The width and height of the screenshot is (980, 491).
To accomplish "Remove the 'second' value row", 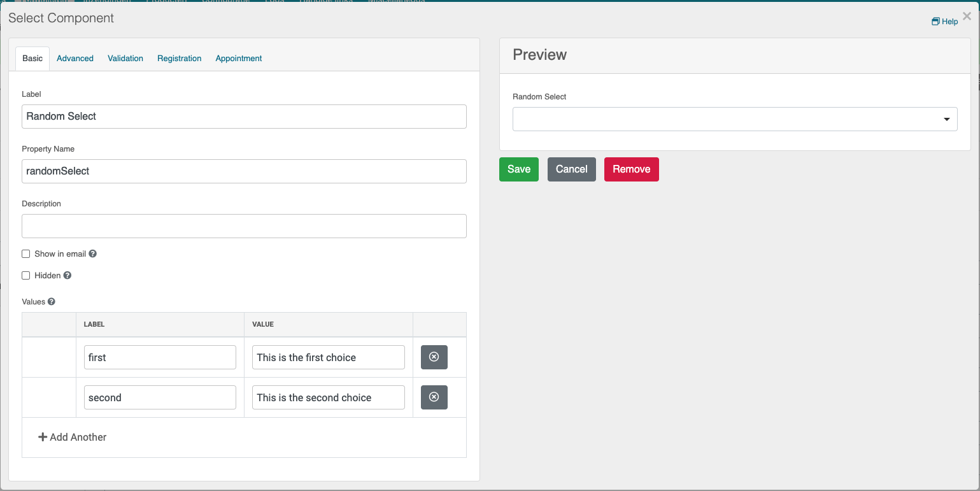I will [434, 397].
